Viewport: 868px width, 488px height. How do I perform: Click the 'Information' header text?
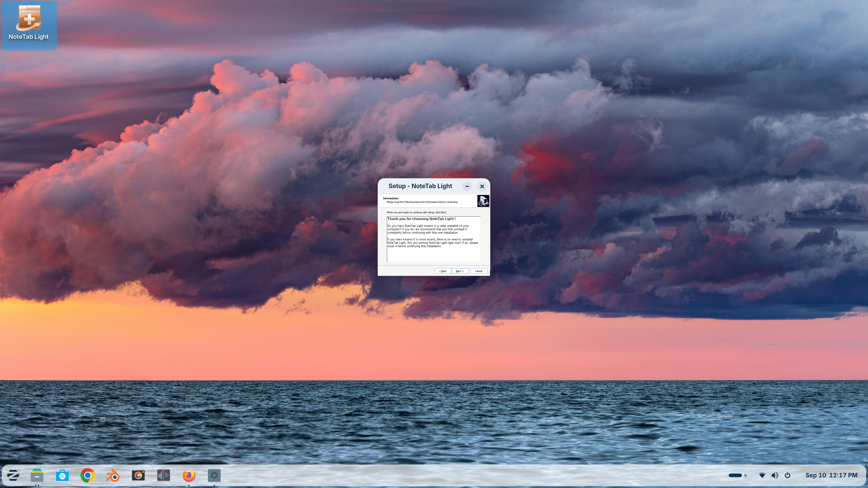coord(391,198)
